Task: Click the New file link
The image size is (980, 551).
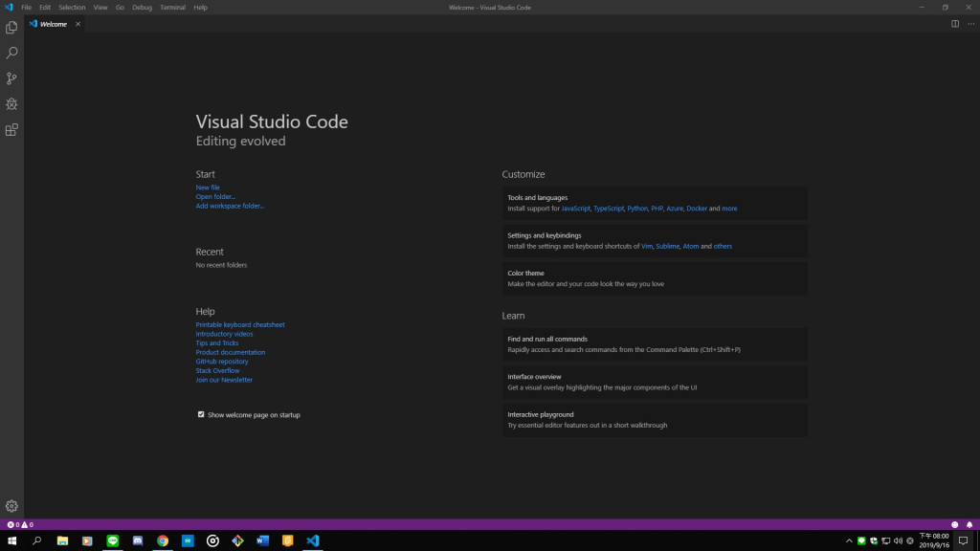Action: [208, 187]
